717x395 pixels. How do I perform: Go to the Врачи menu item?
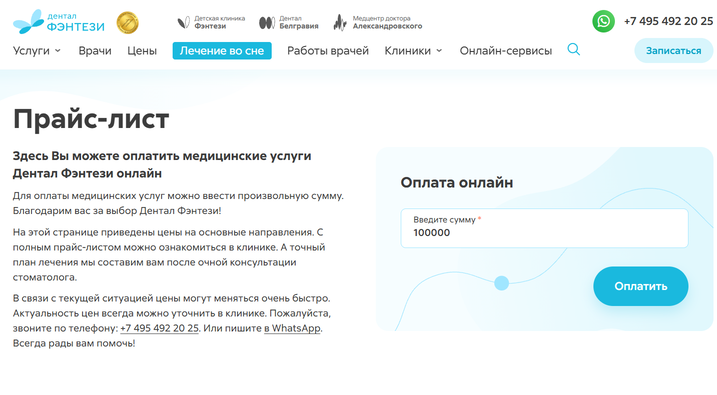pyautogui.click(x=95, y=51)
